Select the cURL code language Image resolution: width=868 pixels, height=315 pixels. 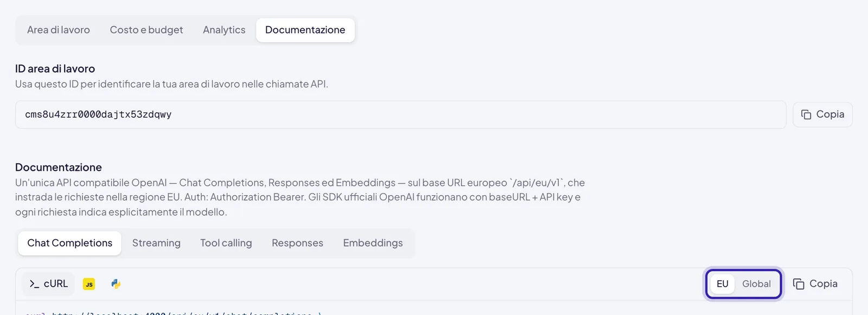pyautogui.click(x=49, y=284)
